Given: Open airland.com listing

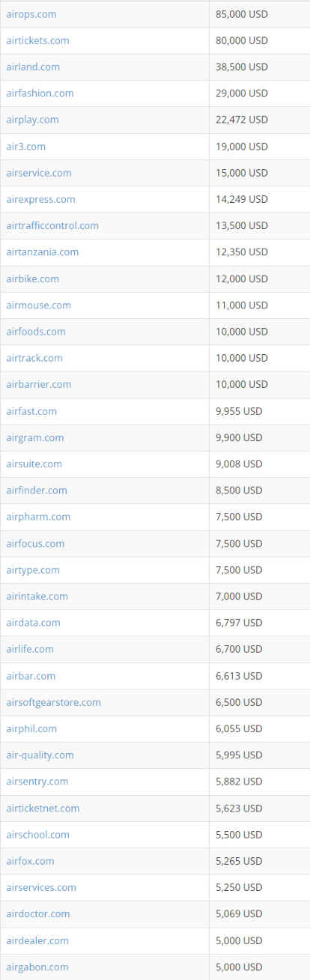Looking at the screenshot, I should pyautogui.click(x=33, y=67).
